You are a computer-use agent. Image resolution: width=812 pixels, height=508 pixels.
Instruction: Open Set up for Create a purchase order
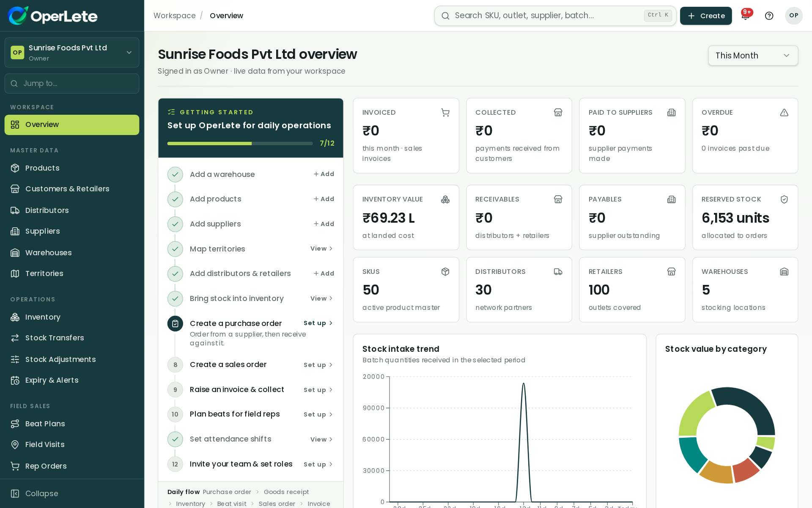[318, 323]
